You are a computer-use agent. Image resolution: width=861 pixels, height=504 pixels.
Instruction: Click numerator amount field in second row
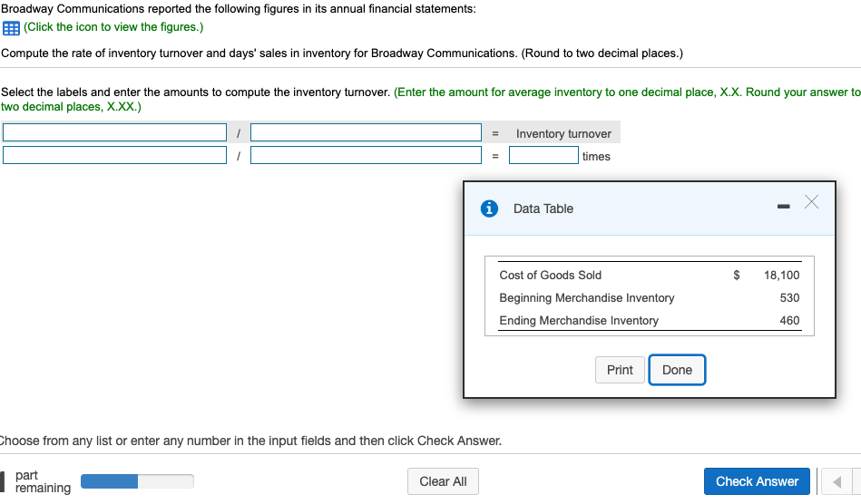(114, 155)
